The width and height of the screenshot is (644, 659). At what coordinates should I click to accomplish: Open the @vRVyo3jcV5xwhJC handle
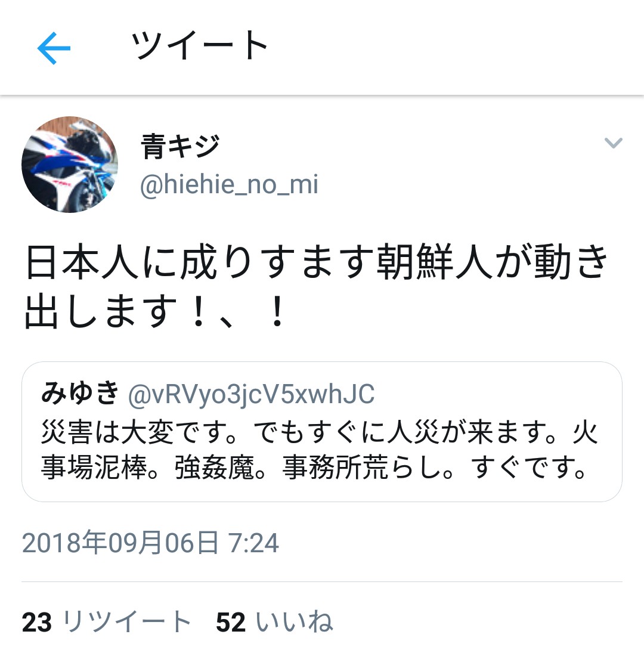251,395
